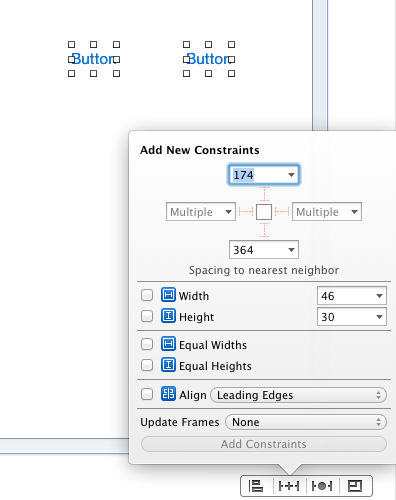This screenshot has width=396, height=500.
Task: Open the Leading Edges align dropdown
Action: coord(299,395)
